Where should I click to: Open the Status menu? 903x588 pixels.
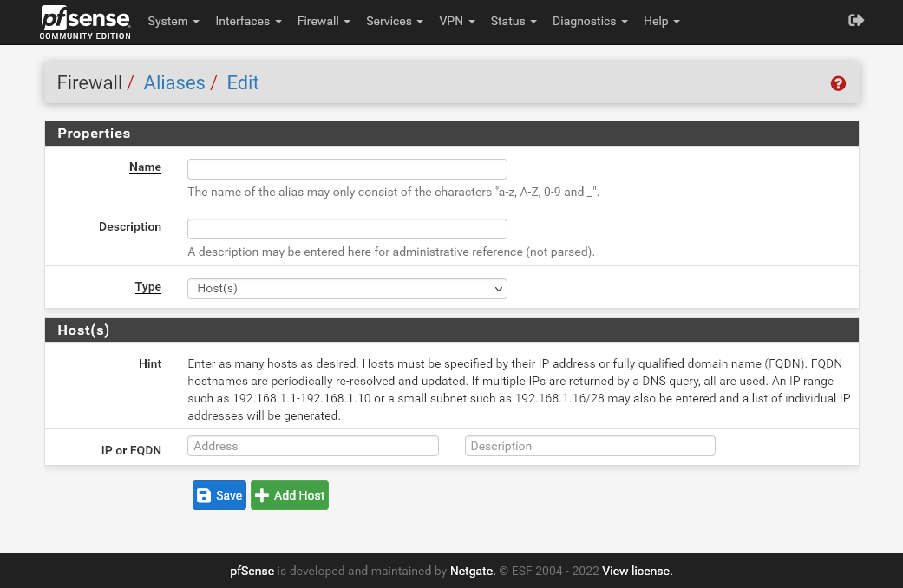coord(514,21)
